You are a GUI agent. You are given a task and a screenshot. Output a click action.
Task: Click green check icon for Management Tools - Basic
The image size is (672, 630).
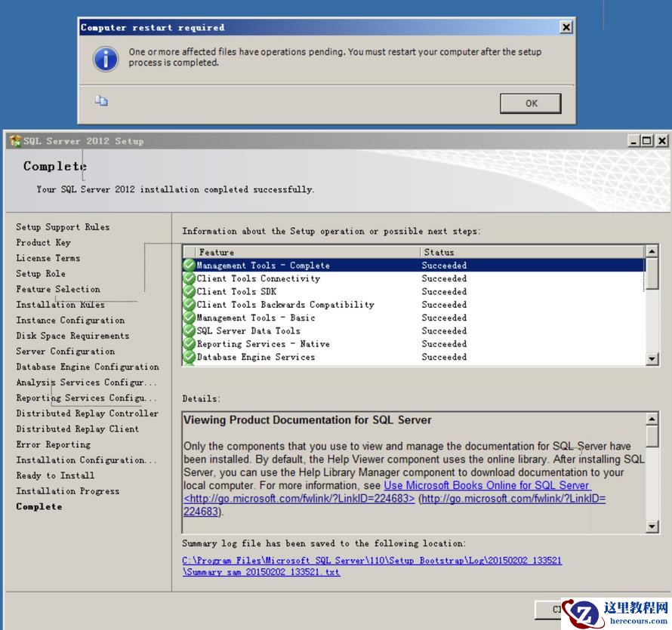coord(189,318)
